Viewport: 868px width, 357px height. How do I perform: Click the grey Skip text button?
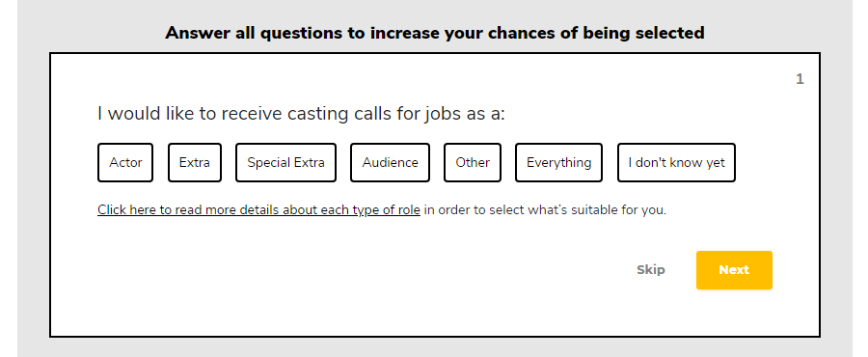[x=650, y=270]
